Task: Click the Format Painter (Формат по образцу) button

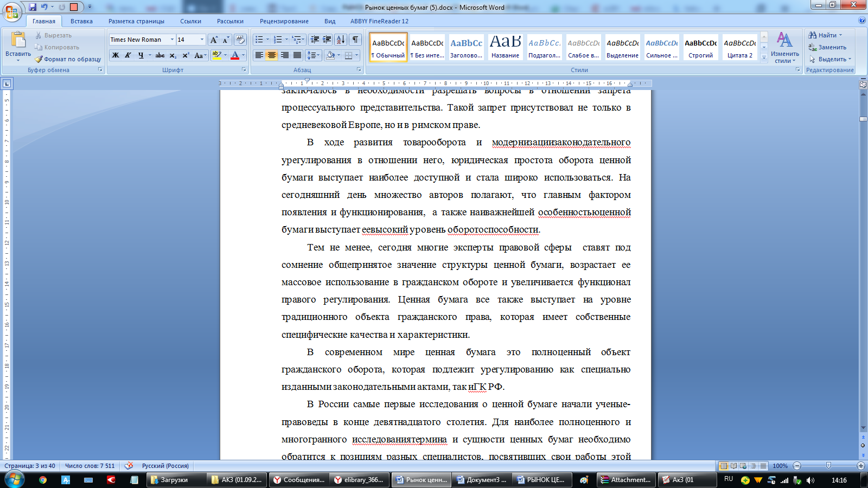Action: pos(68,59)
